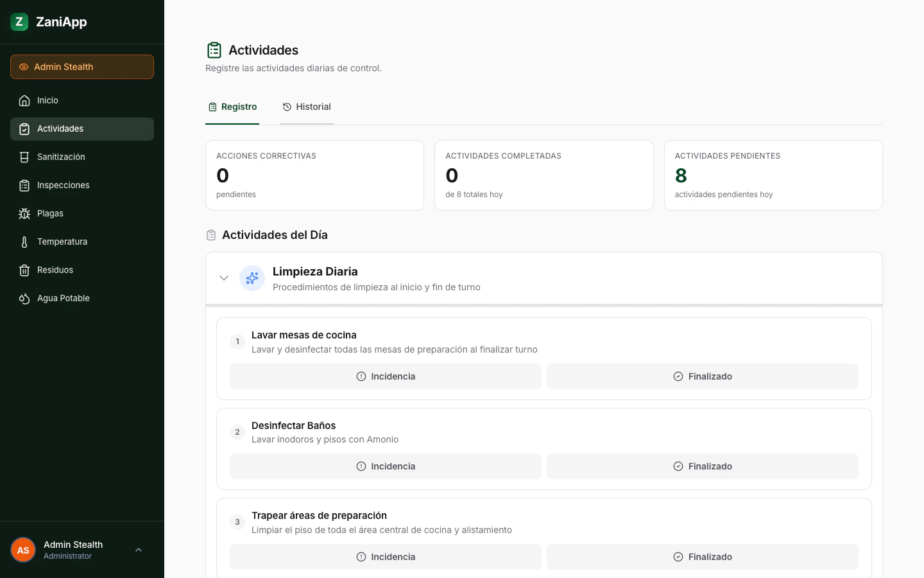Click the Admin Stealth mode badge

(x=82, y=67)
